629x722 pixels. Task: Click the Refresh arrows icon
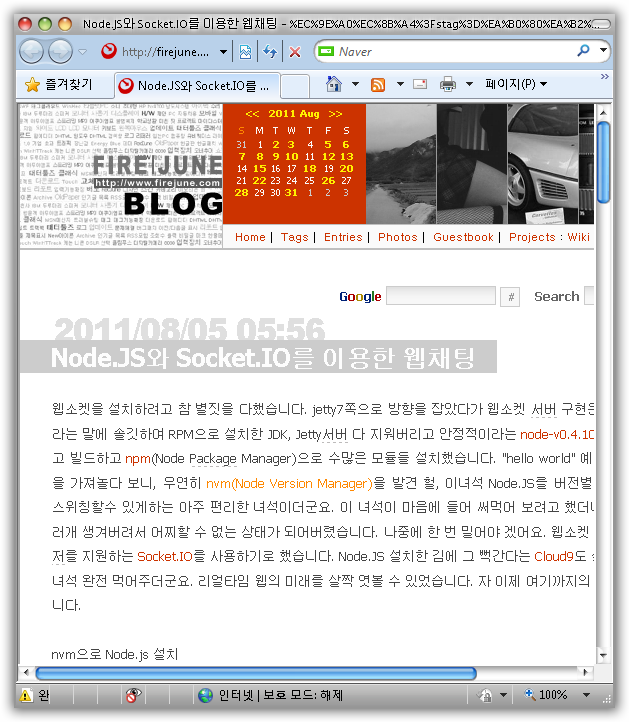point(270,52)
